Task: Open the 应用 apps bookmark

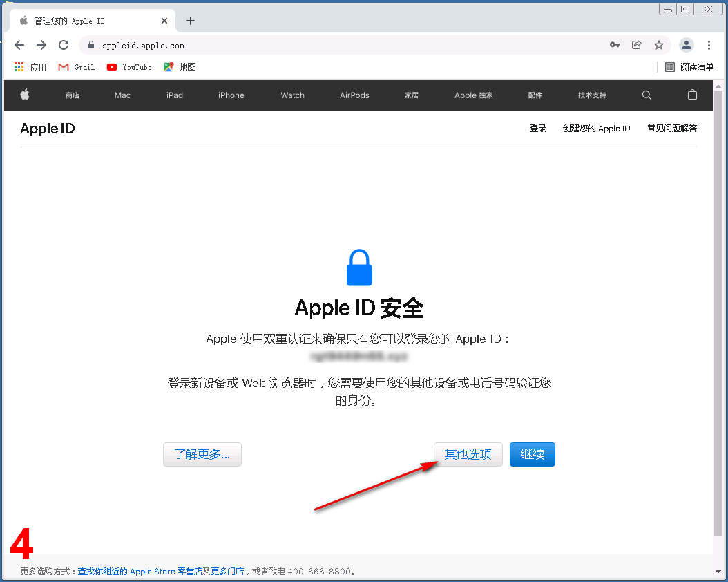Action: click(x=30, y=67)
